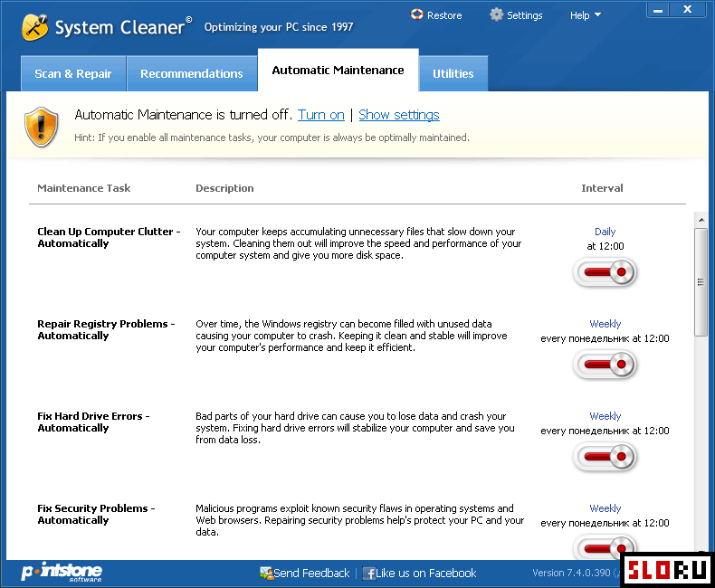Click the Settings gear icon
Image resolution: width=715 pixels, height=588 pixels.
496,14
